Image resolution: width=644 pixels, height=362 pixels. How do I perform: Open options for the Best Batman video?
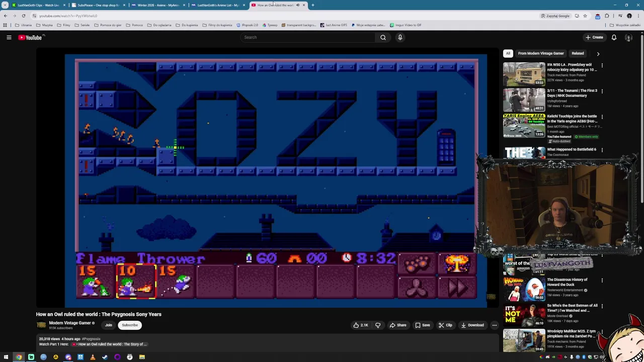coord(602,306)
